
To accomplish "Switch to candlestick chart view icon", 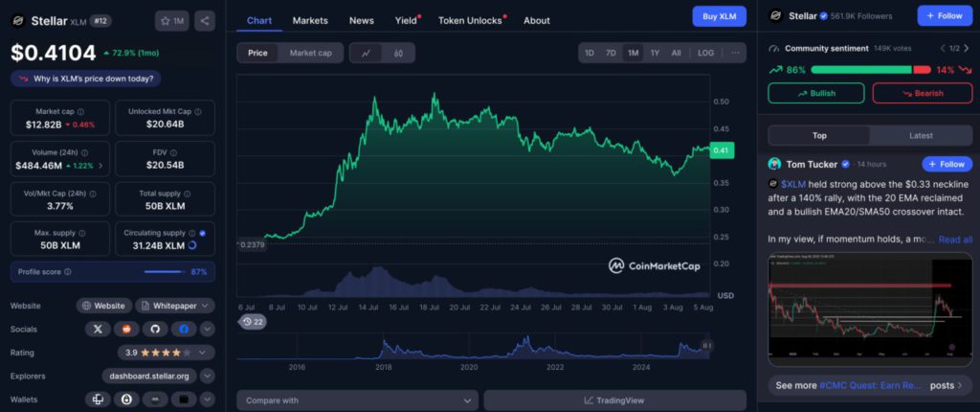I will coord(398,53).
